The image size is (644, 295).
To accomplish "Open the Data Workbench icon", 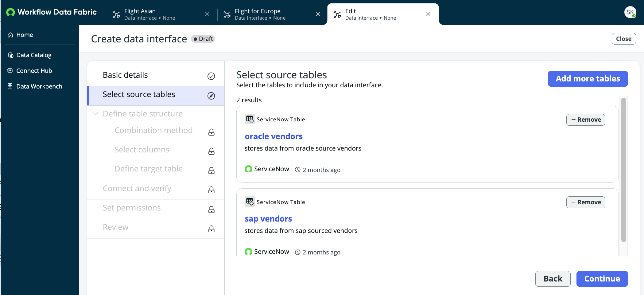I will [10, 86].
